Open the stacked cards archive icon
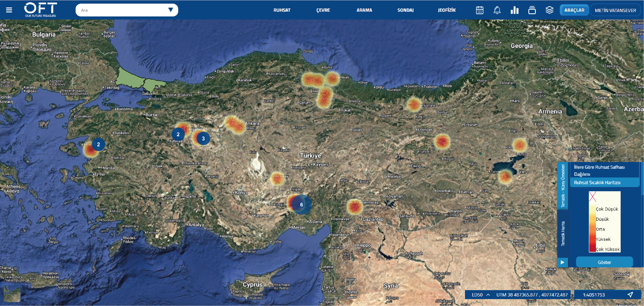This screenshot has height=306, width=644. (x=532, y=10)
